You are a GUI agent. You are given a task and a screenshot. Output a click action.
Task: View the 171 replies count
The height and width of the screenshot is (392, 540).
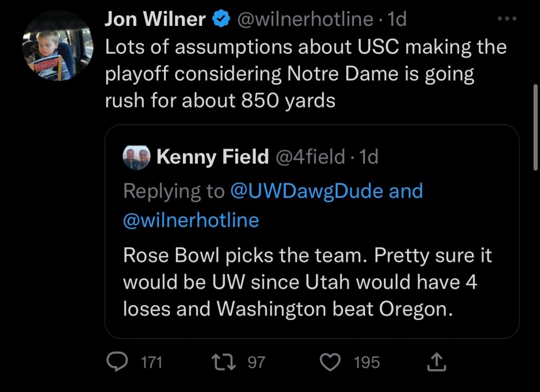point(152,362)
